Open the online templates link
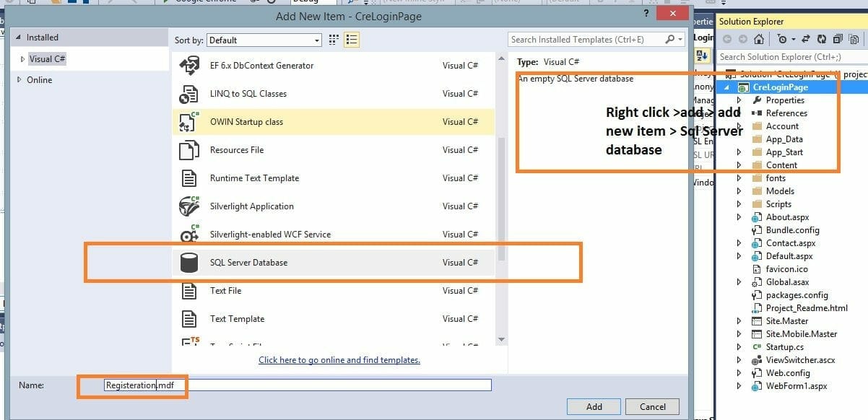 339,360
